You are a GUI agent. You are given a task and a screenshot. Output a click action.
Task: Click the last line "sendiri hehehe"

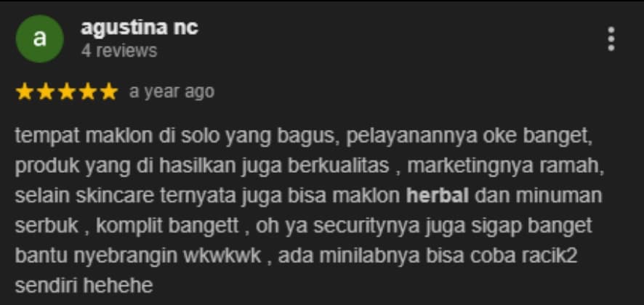tap(84, 285)
